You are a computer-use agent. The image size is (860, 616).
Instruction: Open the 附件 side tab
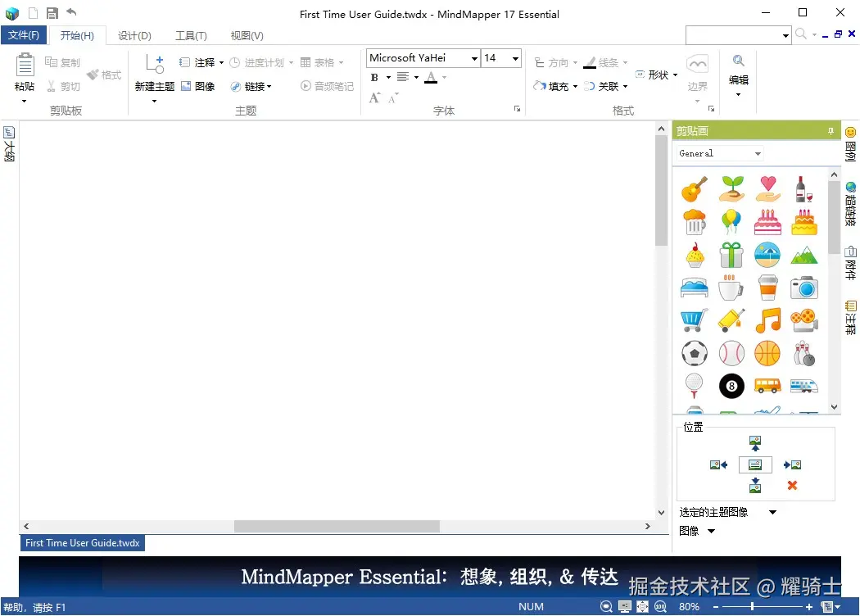(x=850, y=263)
